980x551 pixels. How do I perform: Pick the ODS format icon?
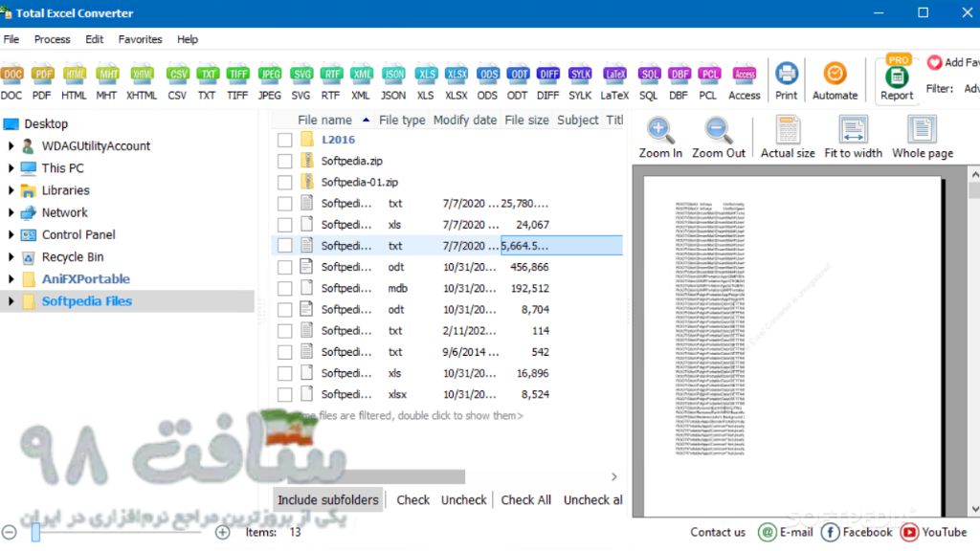pos(487,82)
